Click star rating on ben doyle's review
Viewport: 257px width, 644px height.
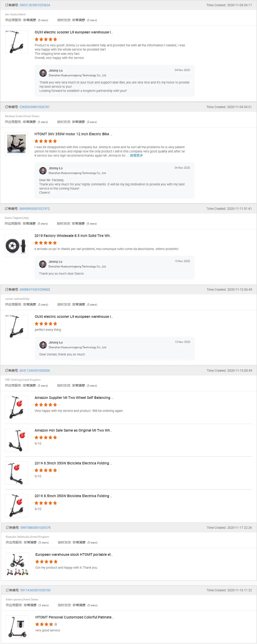tap(46, 39)
